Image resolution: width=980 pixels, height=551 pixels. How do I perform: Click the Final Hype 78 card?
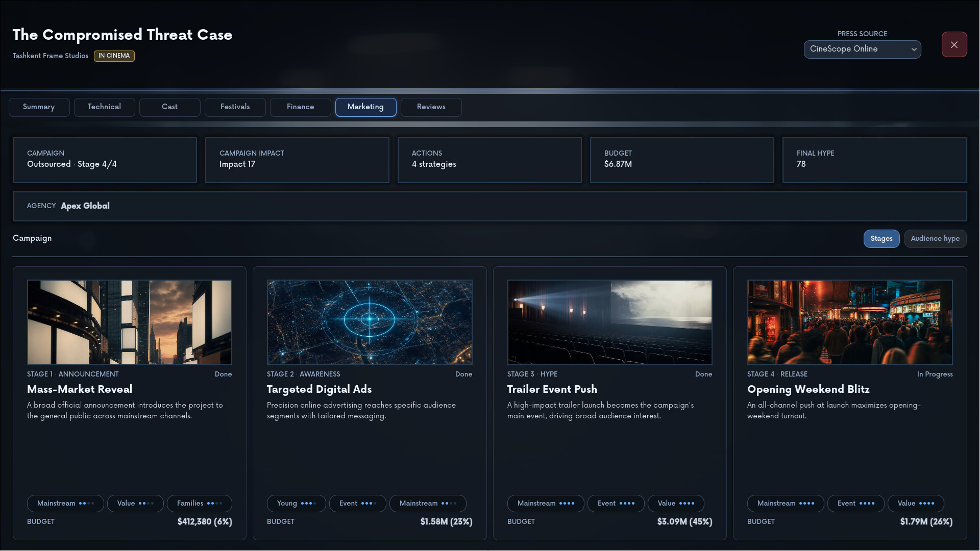874,160
